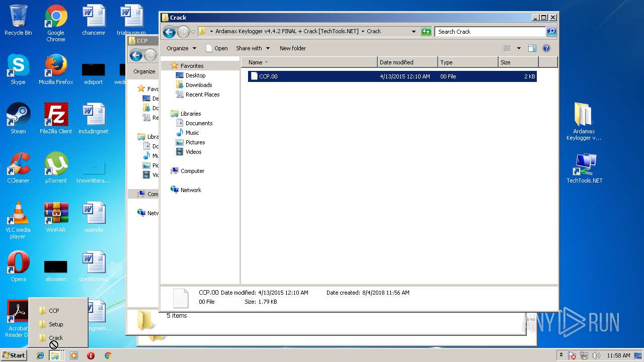Launch Opera browser from desktop
Image resolution: width=644 pixels, height=362 pixels.
click(18, 266)
